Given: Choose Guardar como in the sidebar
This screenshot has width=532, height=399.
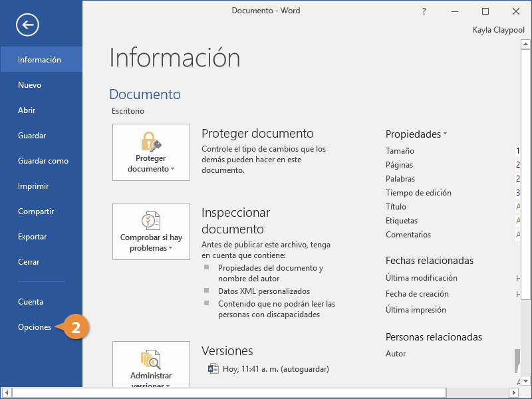Looking at the screenshot, I should [43, 161].
